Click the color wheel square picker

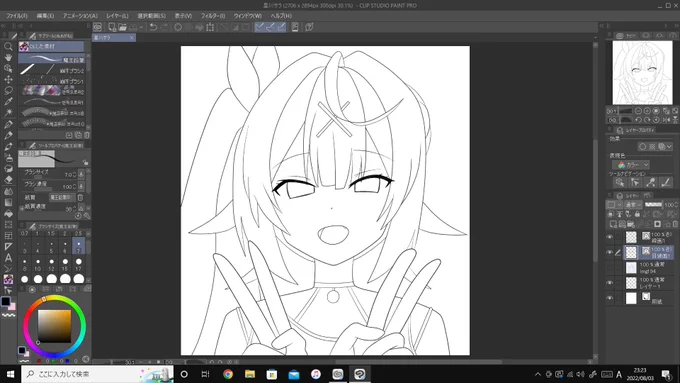click(55, 326)
